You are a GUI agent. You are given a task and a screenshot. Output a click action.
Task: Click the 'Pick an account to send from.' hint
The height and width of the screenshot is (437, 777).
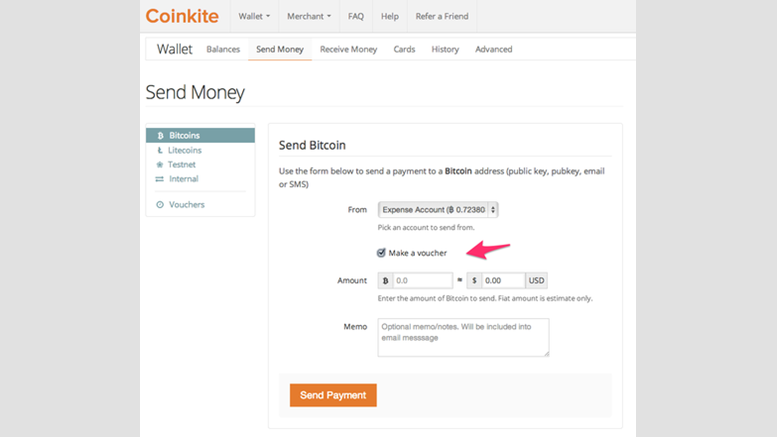[426, 227]
